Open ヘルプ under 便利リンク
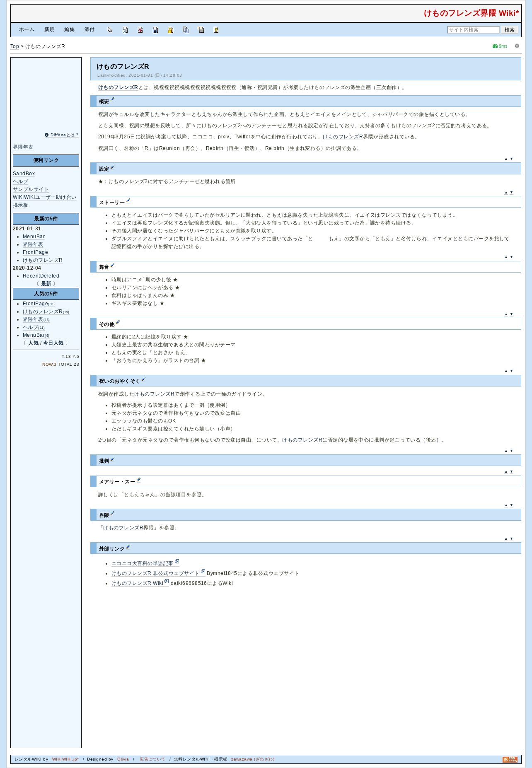This screenshot has height=768, width=532. point(20,182)
